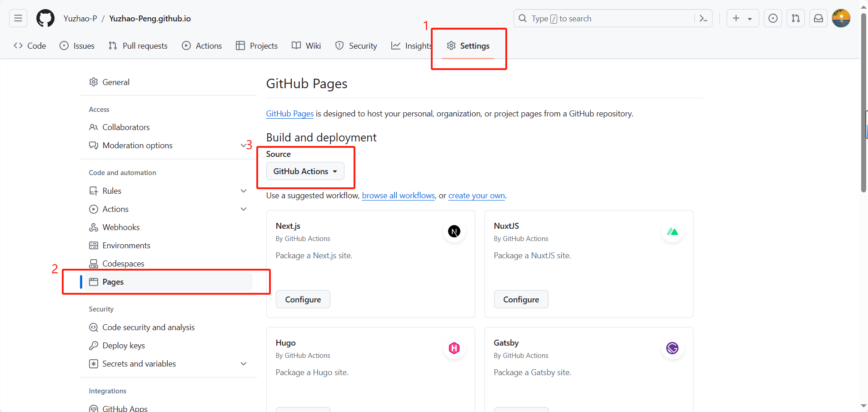The image size is (868, 412).
Task: Open the Pull requests tab
Action: pyautogui.click(x=138, y=46)
